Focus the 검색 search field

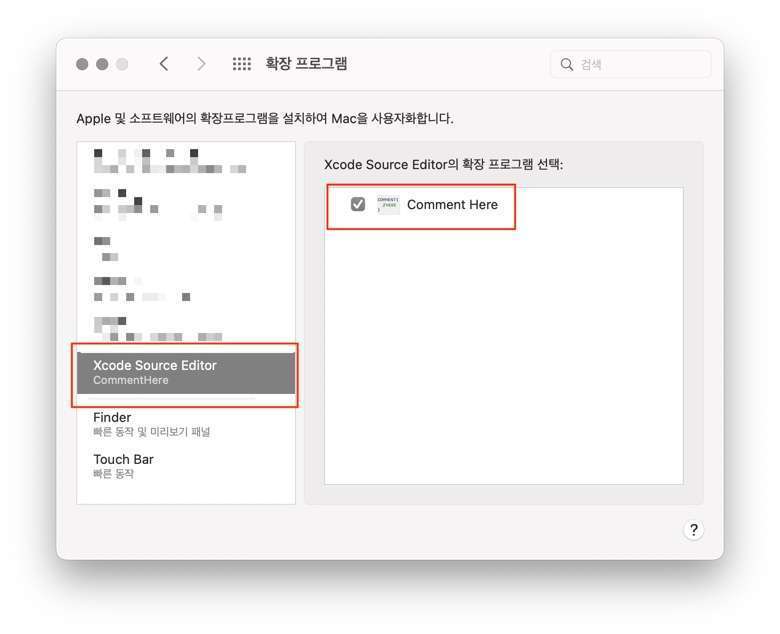(640, 65)
